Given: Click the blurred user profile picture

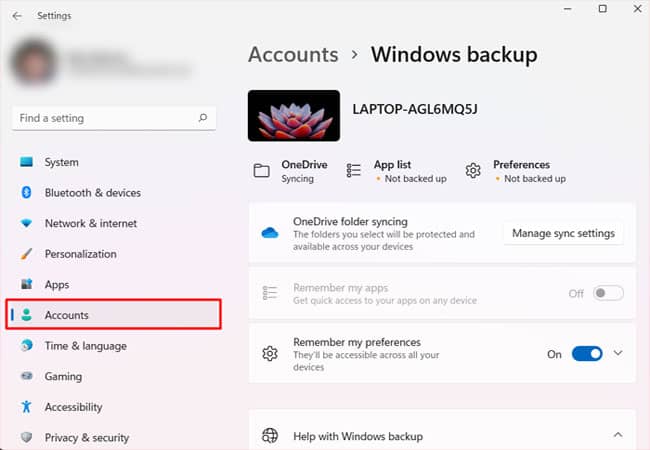Looking at the screenshot, I should click(34, 61).
